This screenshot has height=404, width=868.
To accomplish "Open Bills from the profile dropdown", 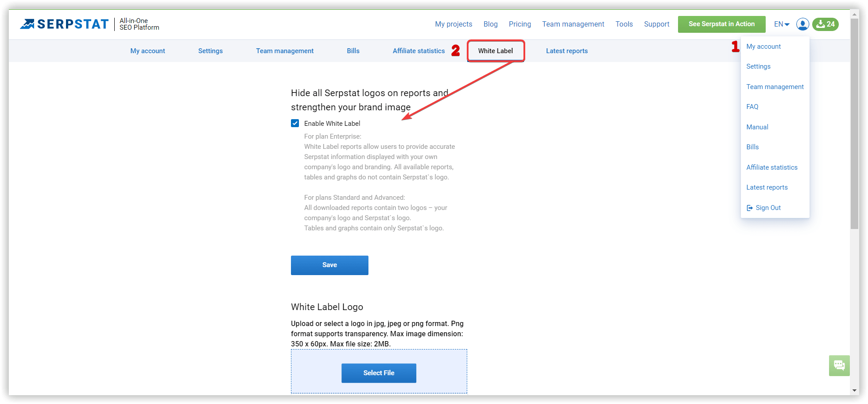I will click(x=752, y=147).
